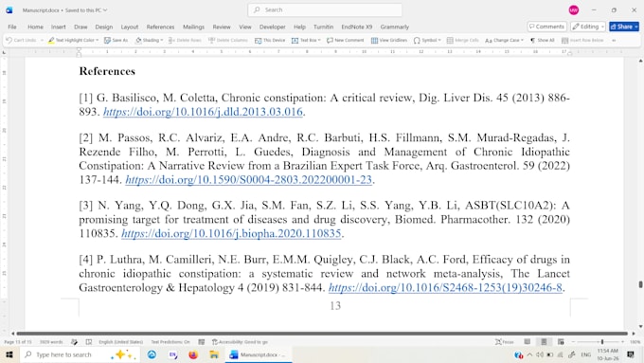Open the File menu

(x=12, y=27)
